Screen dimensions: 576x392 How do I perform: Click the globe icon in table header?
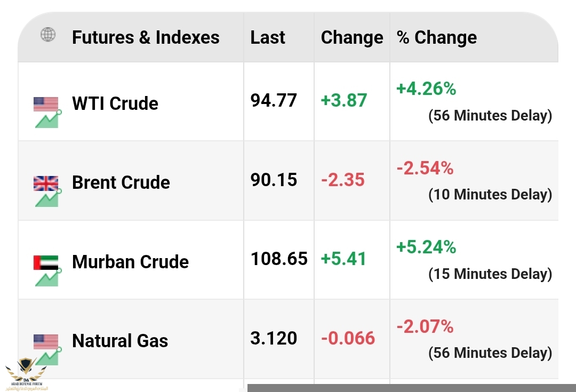pos(48,35)
